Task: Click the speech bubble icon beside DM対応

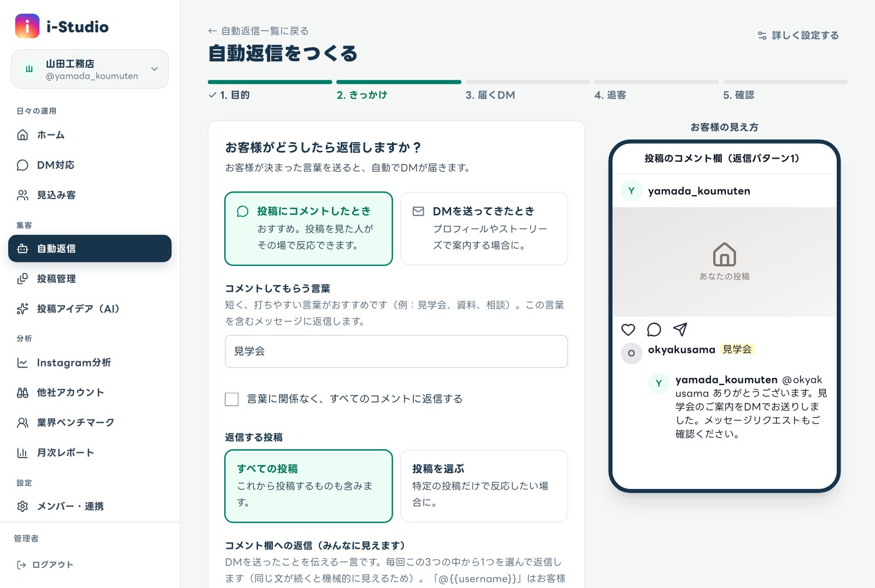Action: [22, 165]
